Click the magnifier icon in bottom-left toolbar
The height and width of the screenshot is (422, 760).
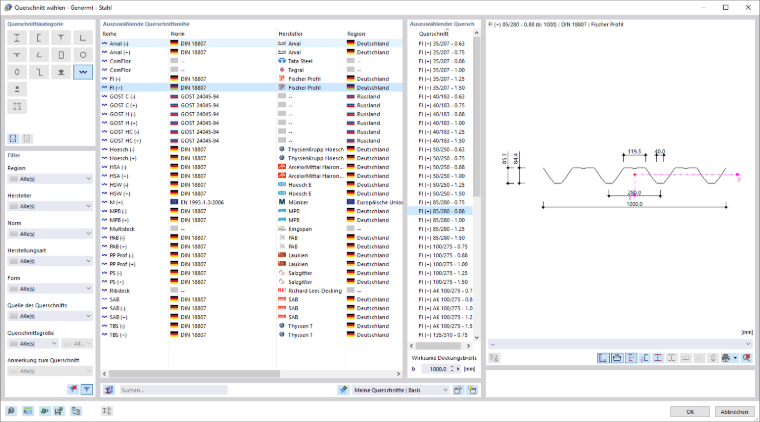[11, 411]
